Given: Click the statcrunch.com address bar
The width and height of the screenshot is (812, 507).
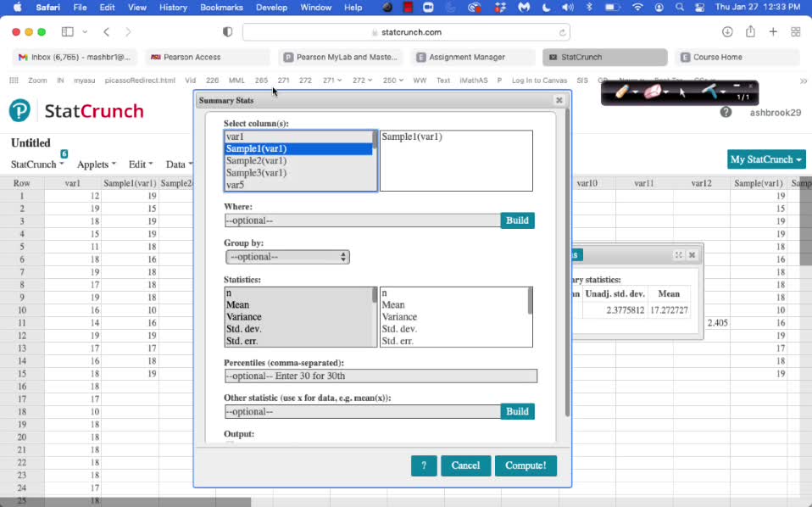Looking at the screenshot, I should point(406,32).
